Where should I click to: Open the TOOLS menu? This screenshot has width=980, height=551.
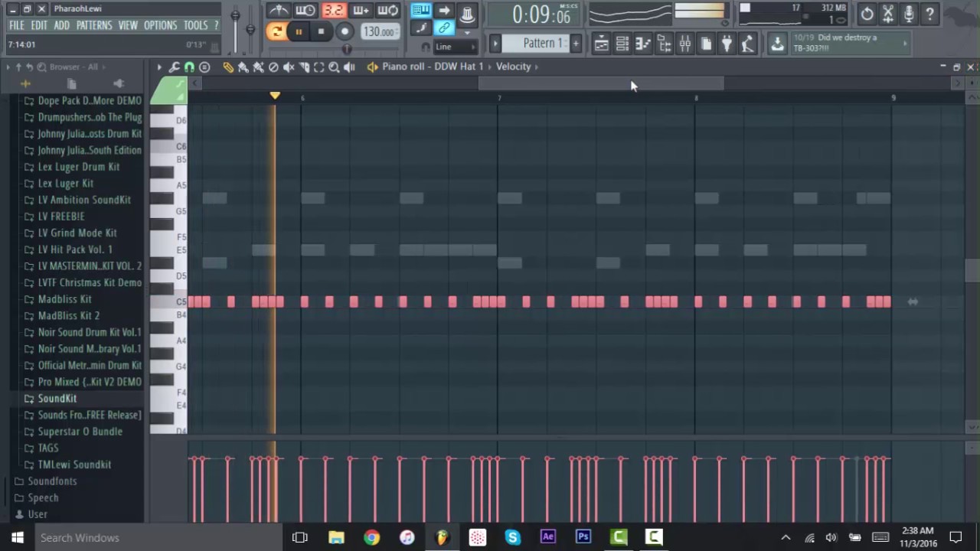(195, 25)
